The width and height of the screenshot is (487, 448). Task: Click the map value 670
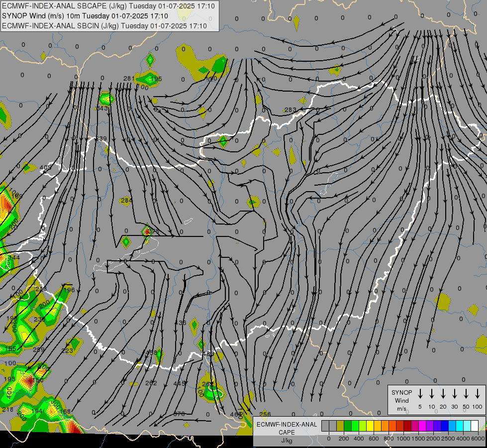pyautogui.click(x=179, y=414)
